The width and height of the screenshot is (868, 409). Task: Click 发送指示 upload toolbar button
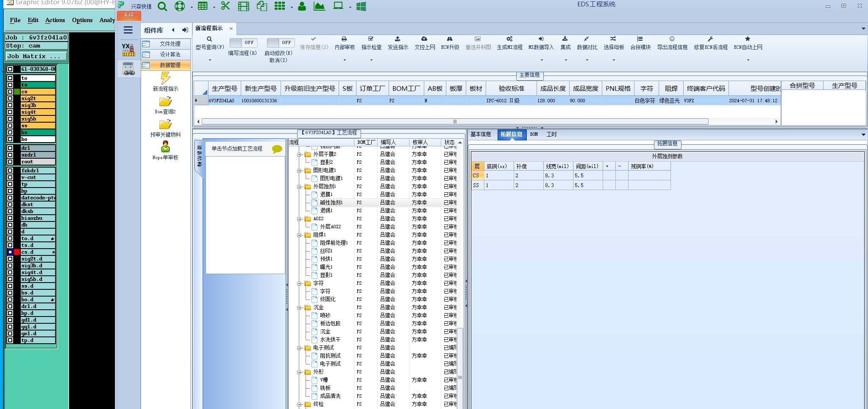click(398, 43)
